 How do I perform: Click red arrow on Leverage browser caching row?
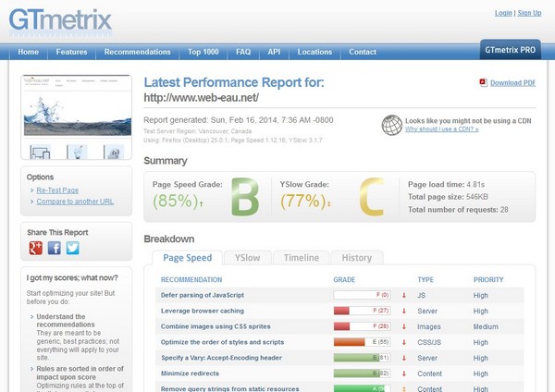click(404, 311)
